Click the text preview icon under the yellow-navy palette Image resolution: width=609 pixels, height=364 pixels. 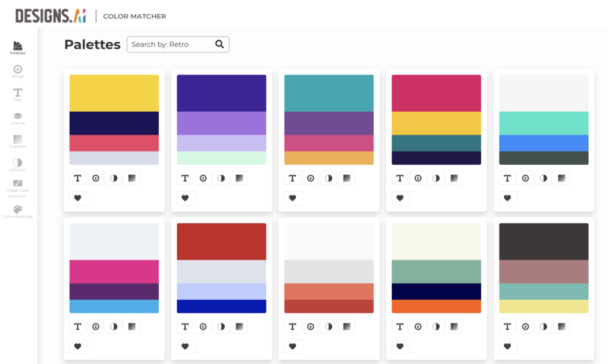(78, 178)
